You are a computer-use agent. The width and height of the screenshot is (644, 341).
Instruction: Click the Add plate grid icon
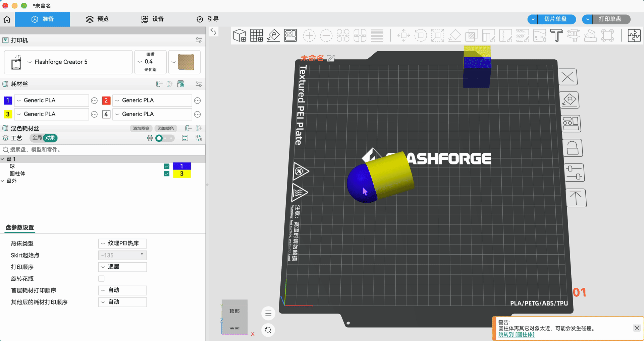257,35
